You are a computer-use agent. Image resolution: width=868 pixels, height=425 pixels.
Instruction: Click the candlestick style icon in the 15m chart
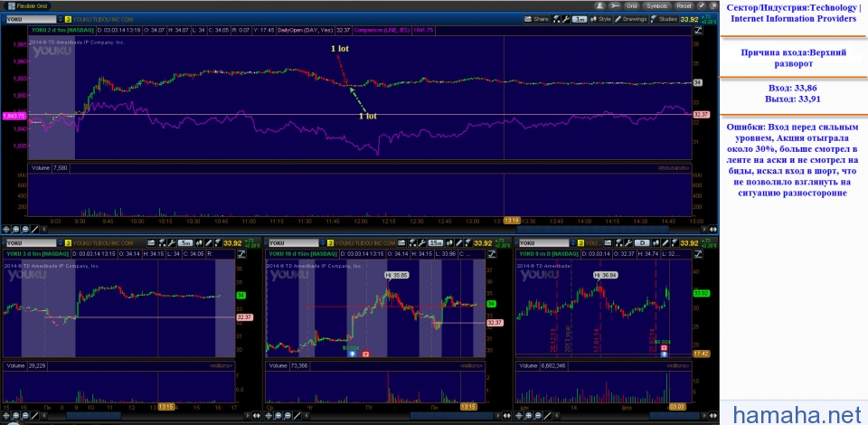coord(449,243)
